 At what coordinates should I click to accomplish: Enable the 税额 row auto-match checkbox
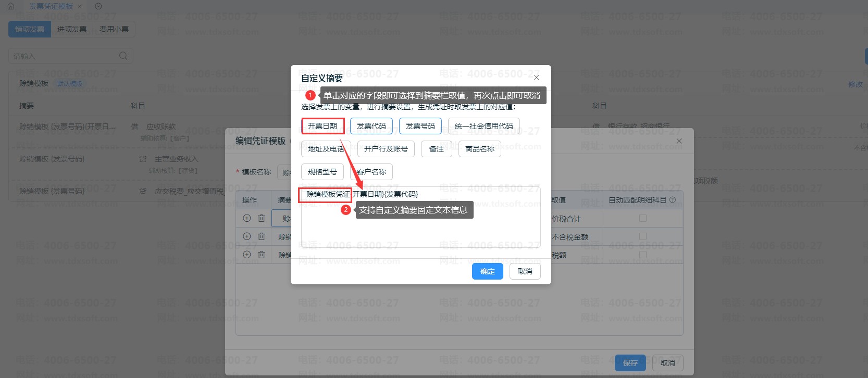point(643,255)
